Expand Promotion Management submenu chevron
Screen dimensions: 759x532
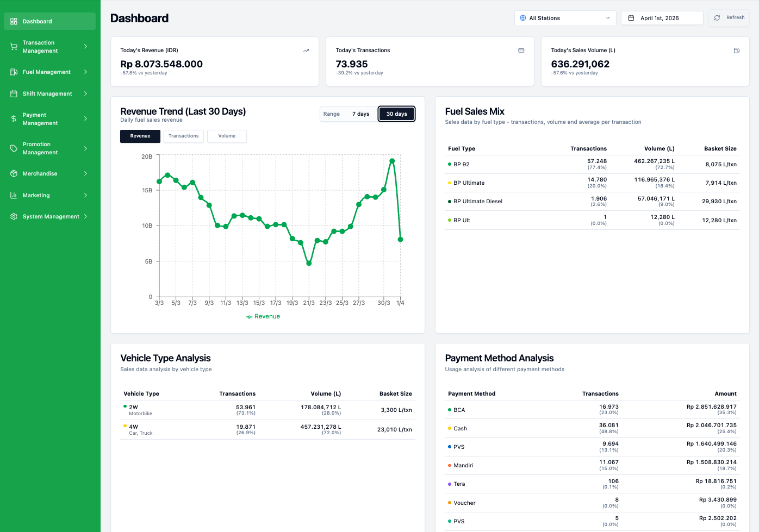tap(85, 148)
